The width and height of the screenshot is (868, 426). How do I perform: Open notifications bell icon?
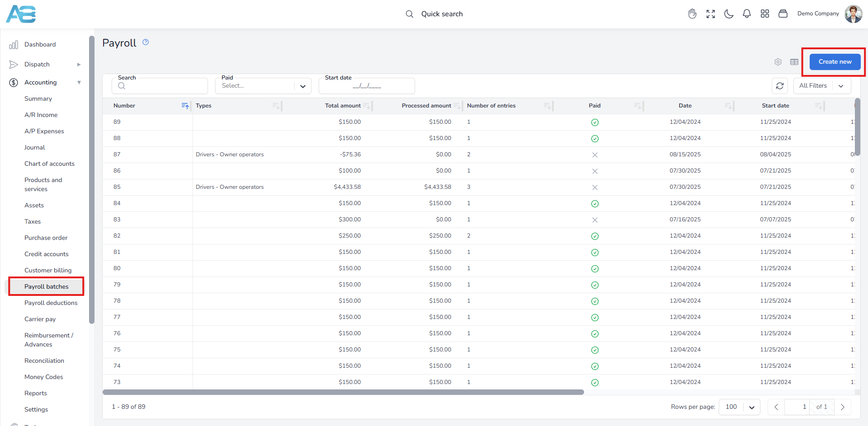click(x=747, y=14)
